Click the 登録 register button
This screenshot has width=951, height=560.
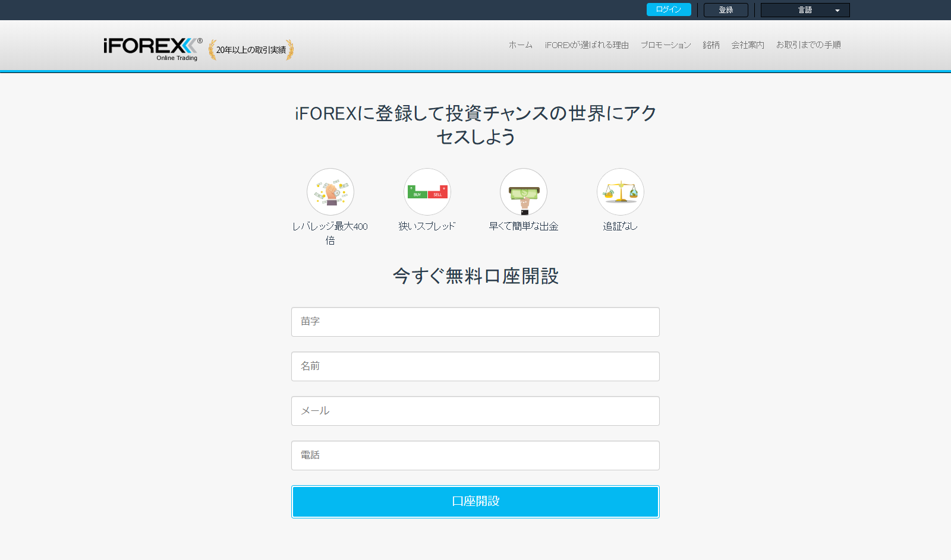[726, 10]
